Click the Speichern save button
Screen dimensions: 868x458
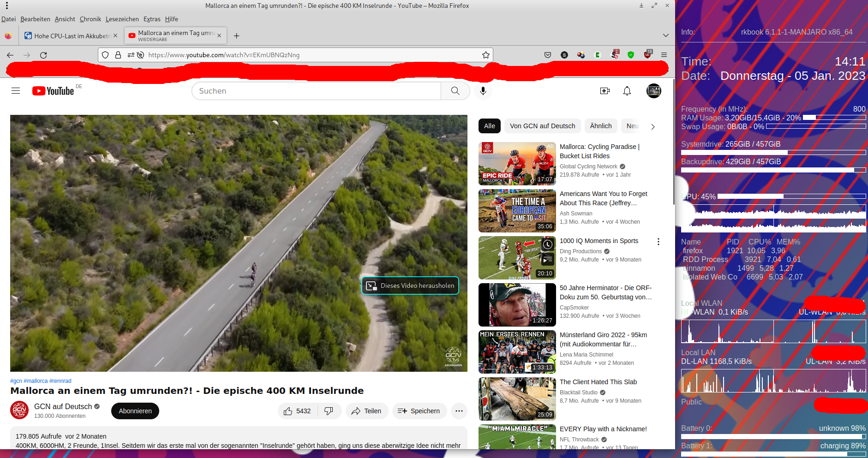pyautogui.click(x=419, y=411)
